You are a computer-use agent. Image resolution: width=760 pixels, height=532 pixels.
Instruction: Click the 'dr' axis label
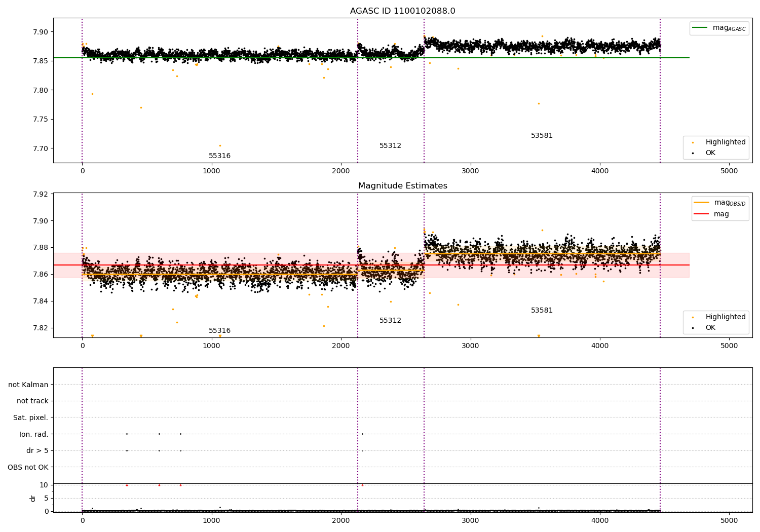(x=33, y=498)
